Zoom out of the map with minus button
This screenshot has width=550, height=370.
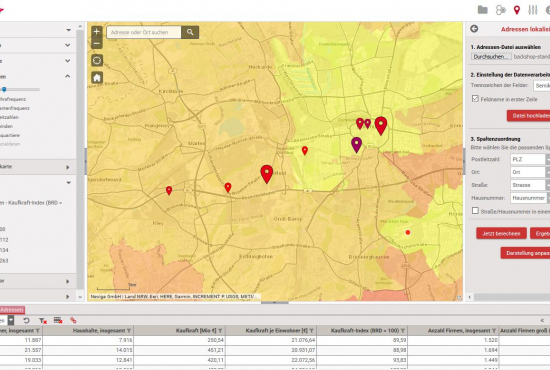click(x=97, y=43)
